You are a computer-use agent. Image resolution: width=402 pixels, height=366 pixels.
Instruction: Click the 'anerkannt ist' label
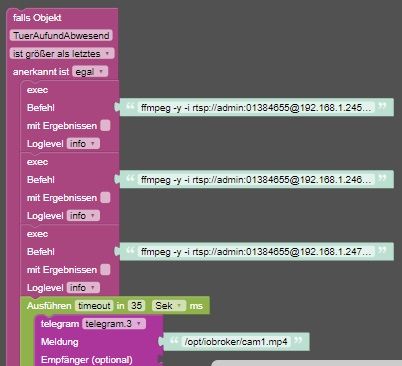[x=41, y=72]
